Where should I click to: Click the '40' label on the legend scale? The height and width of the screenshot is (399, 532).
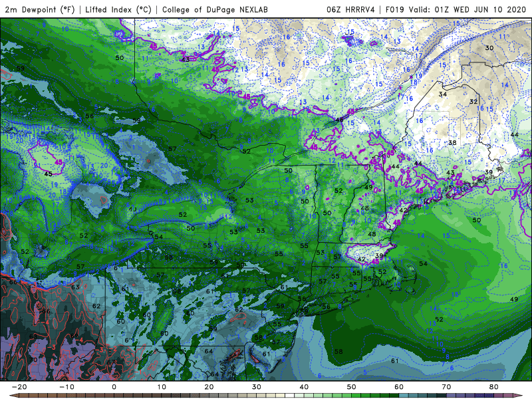[304, 387]
